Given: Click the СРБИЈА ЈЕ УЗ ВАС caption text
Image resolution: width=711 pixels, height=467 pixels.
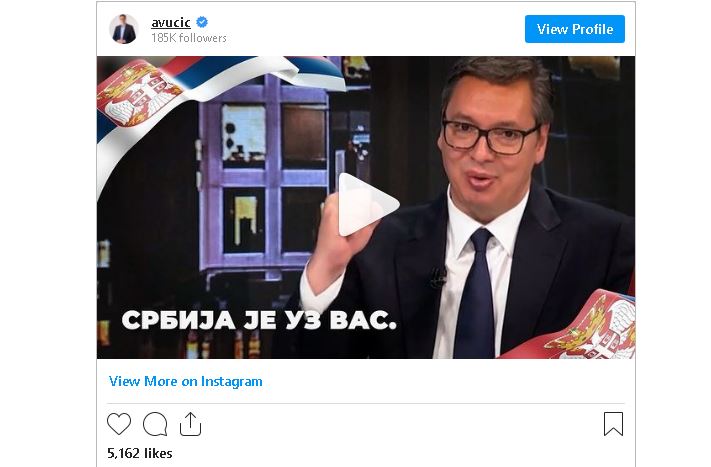Looking at the screenshot, I should point(259,320).
